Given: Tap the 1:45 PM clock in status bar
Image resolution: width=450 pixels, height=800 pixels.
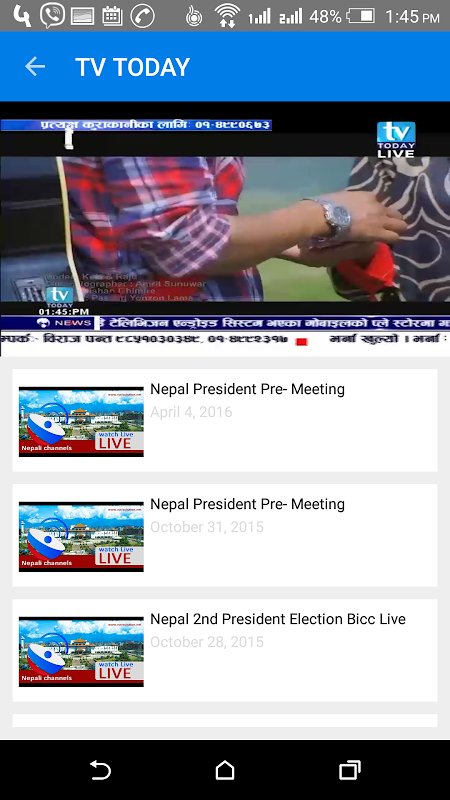Looking at the screenshot, I should pyautogui.click(x=412, y=16).
